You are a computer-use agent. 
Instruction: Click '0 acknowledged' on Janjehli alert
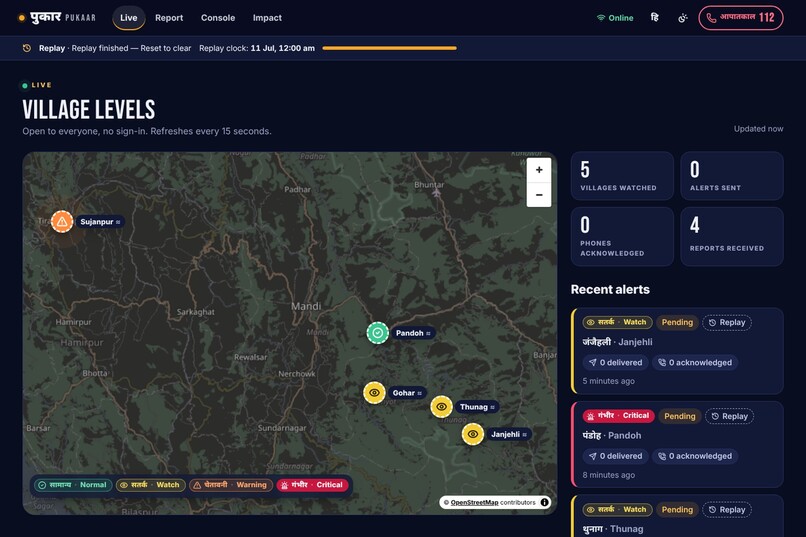pos(695,362)
